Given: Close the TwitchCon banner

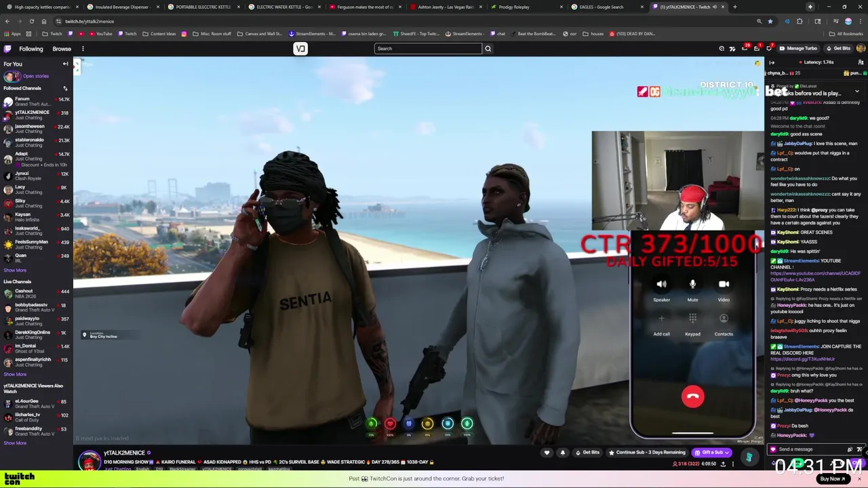Looking at the screenshot, I should (860, 479).
